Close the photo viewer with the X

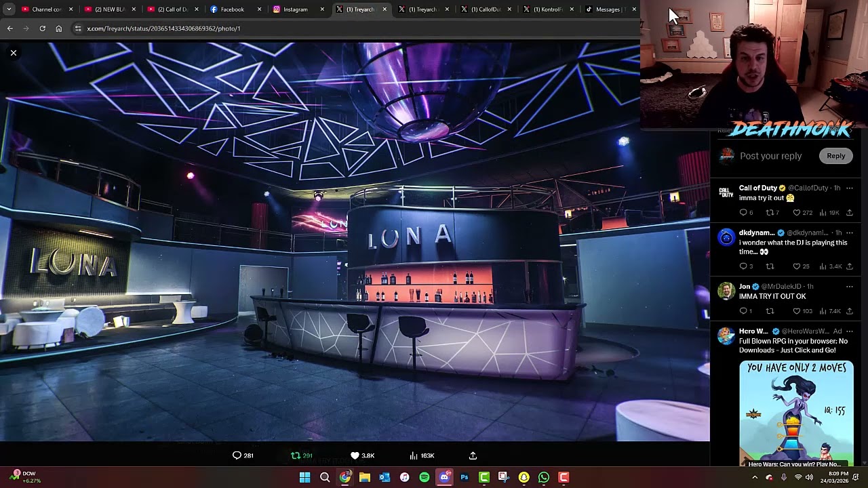pyautogui.click(x=13, y=53)
